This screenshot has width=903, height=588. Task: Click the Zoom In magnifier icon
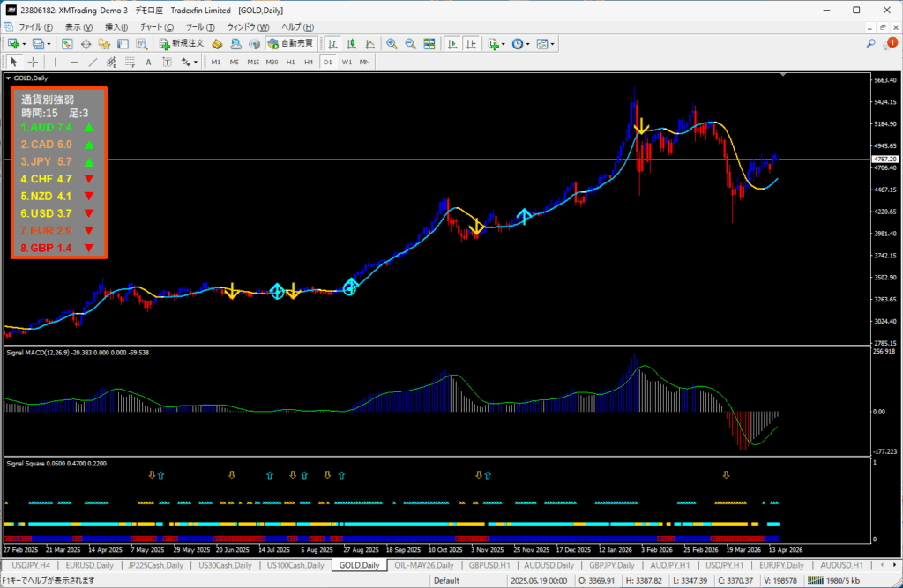391,43
